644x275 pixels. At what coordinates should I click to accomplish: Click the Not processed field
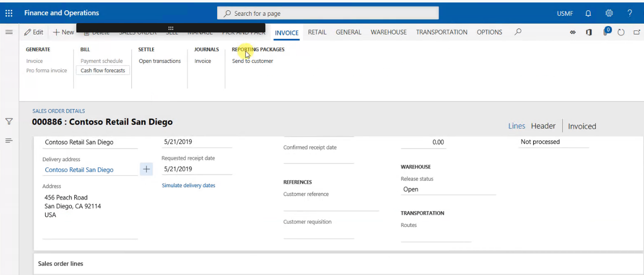point(554,142)
